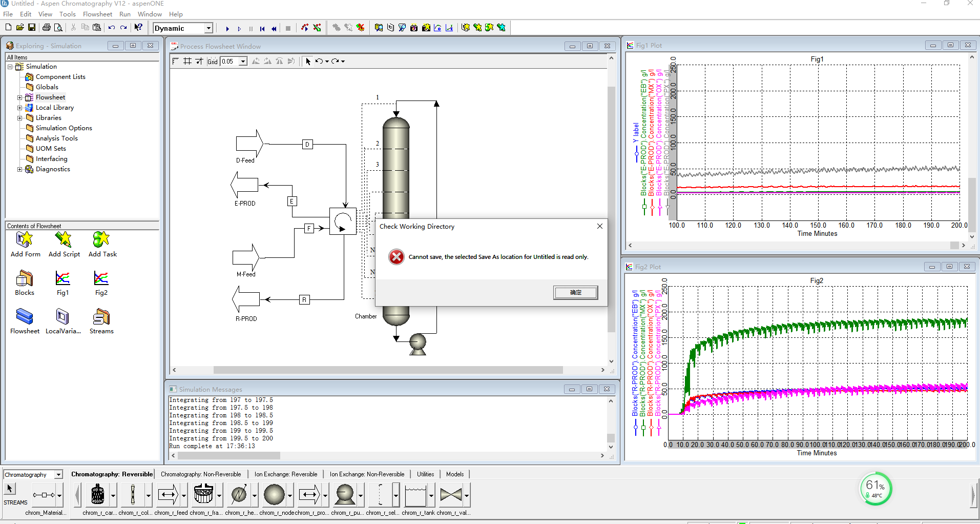Switch to Ion Exchange: Reversible tab

(x=286, y=474)
